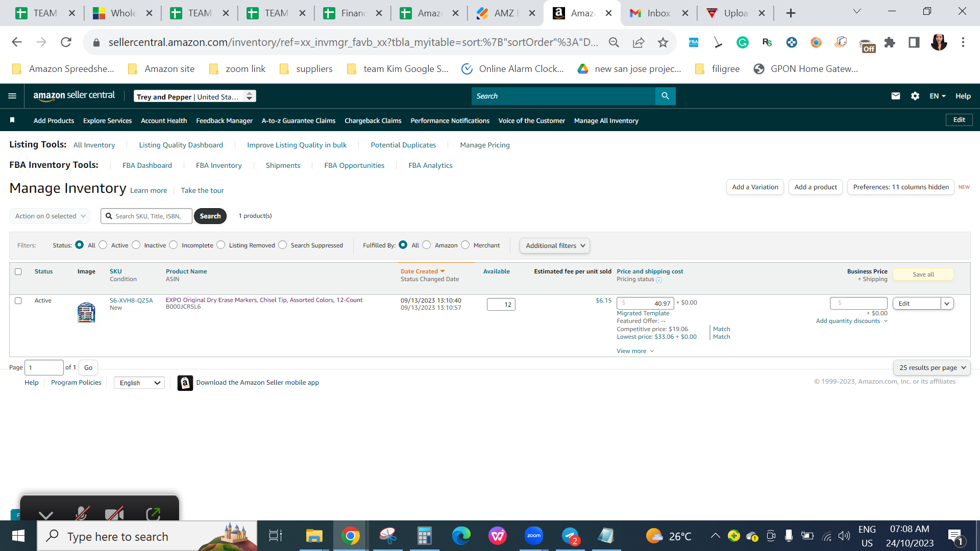This screenshot has width=980, height=551.
Task: Switch to the Inbox Gmail browser tab
Action: point(658,13)
